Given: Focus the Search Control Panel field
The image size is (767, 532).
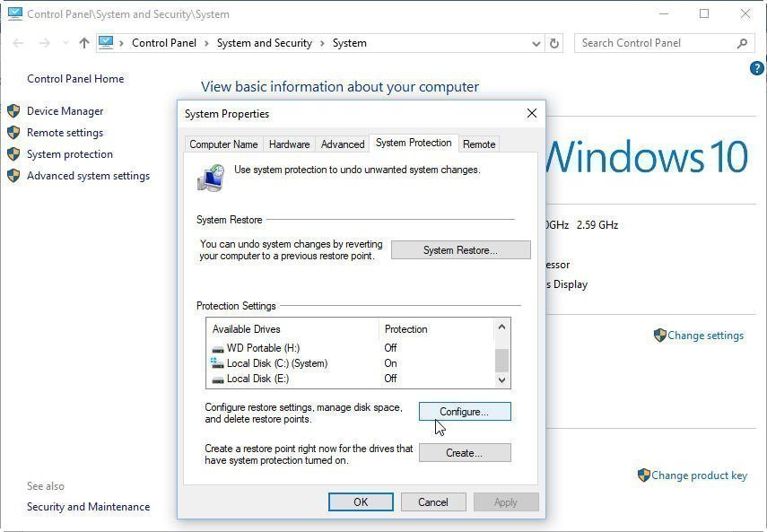Looking at the screenshot, I should point(664,43).
